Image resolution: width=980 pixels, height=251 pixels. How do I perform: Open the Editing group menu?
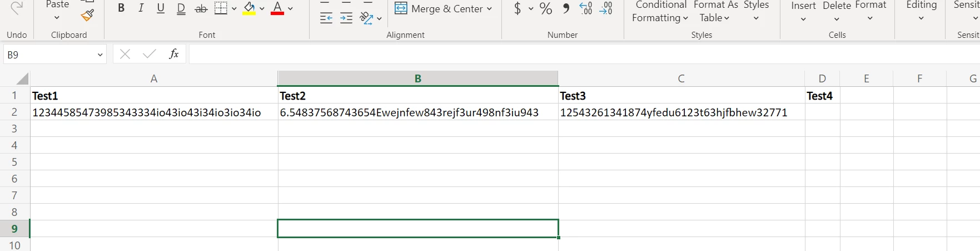(x=921, y=11)
